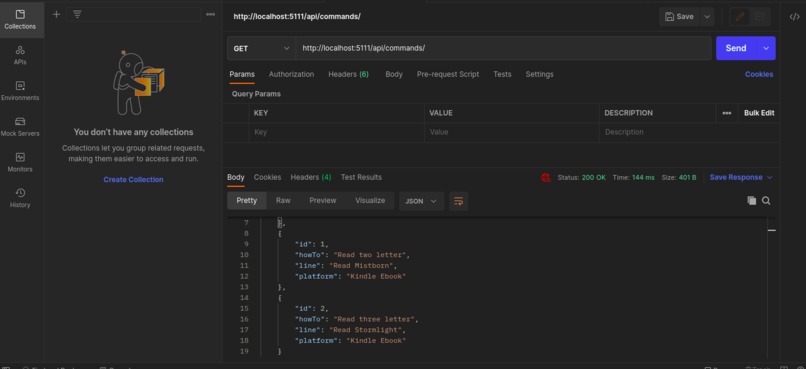Open query params column options dots
This screenshot has width=806, height=369.
[x=726, y=113]
